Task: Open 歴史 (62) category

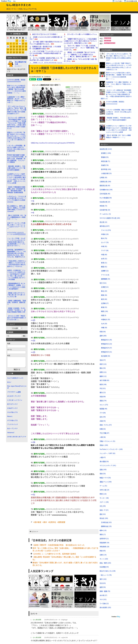Action: (x=102, y=514)
